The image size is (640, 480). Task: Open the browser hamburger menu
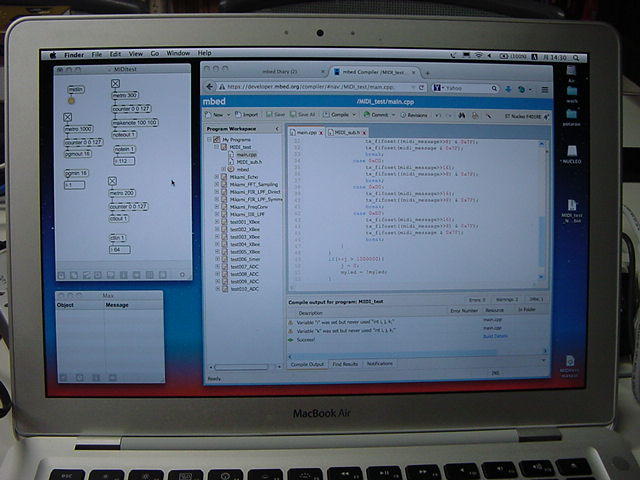pyautogui.click(x=545, y=89)
